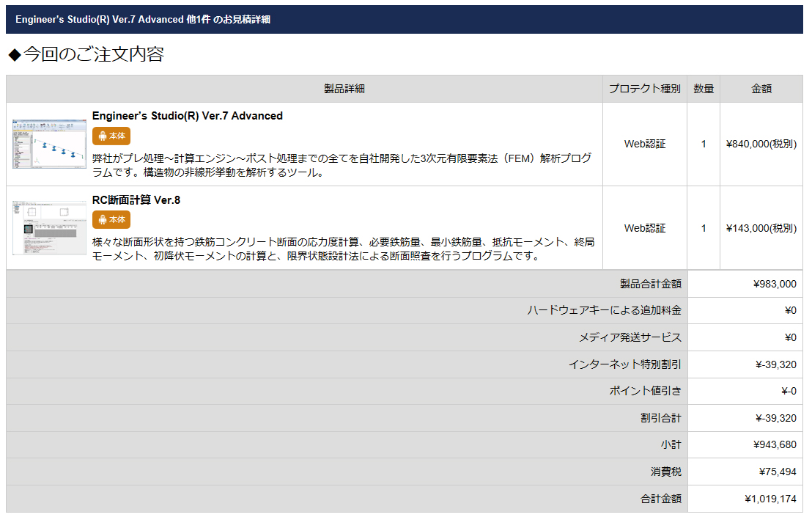This screenshot has width=812, height=517.
Task: Click the RC断面計算 description about 鉄筋コンクリート断面
Action: [x=343, y=249]
